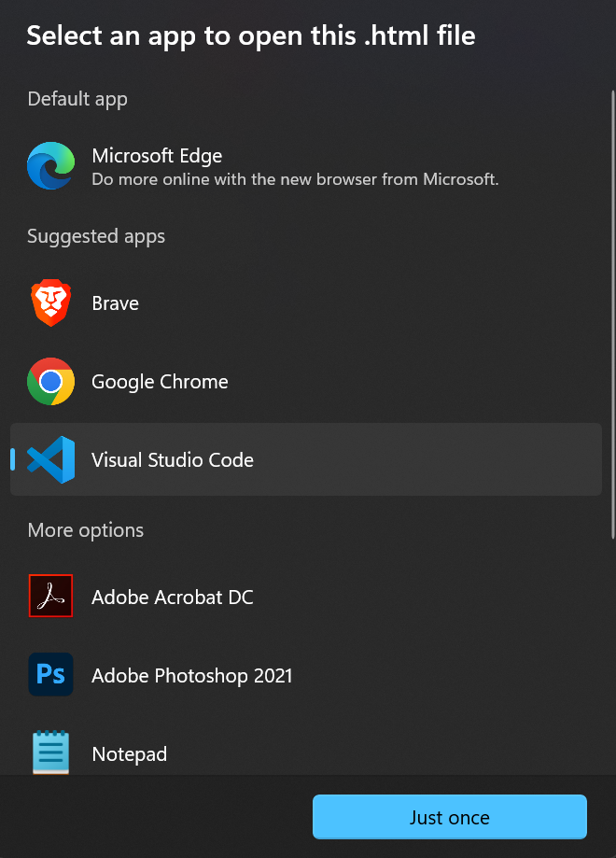Click the Default app heading
Screen dimensions: 616x858
coord(77,99)
